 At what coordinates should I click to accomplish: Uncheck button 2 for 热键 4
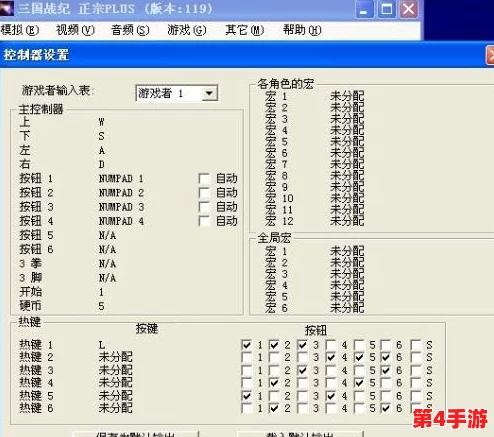(274, 383)
